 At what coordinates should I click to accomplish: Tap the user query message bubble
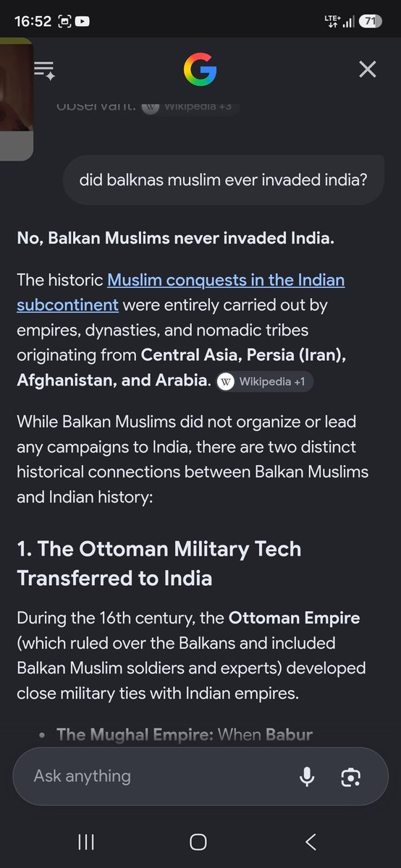(223, 179)
